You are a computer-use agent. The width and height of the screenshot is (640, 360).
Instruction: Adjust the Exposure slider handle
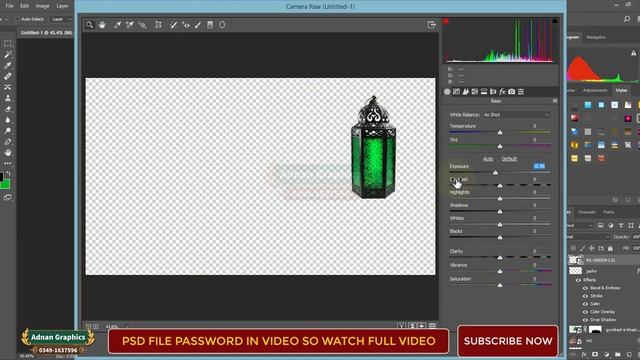point(495,173)
